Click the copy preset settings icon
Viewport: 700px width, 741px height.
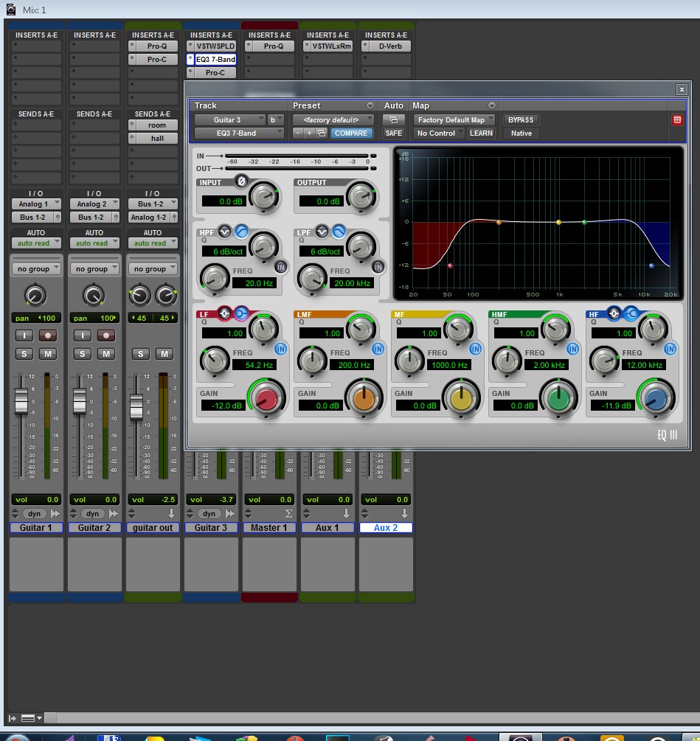[322, 133]
